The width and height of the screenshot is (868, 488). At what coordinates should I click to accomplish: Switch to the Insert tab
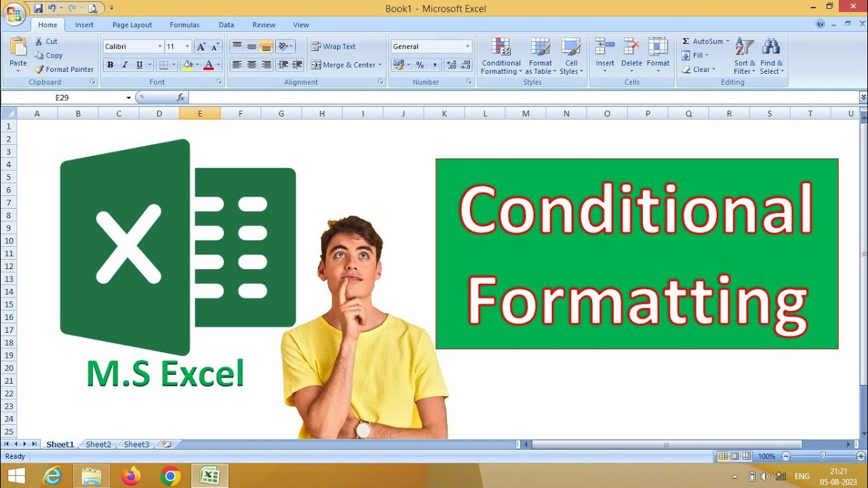tap(84, 25)
